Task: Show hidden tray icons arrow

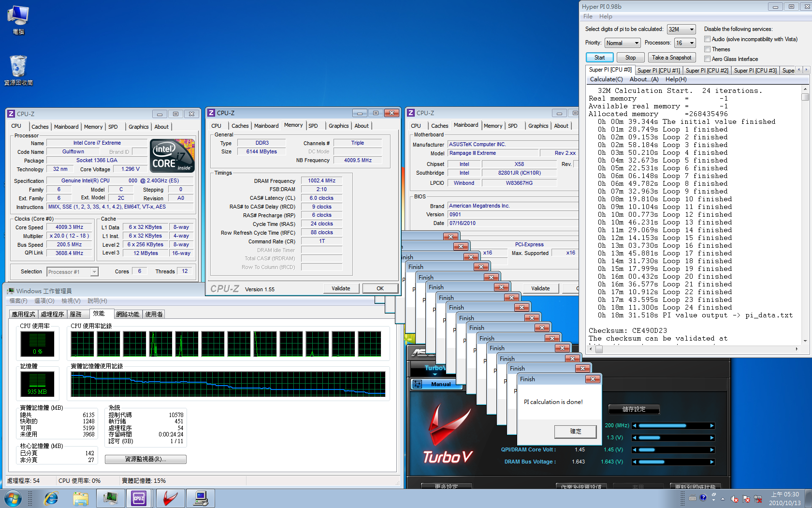Action: [723, 499]
